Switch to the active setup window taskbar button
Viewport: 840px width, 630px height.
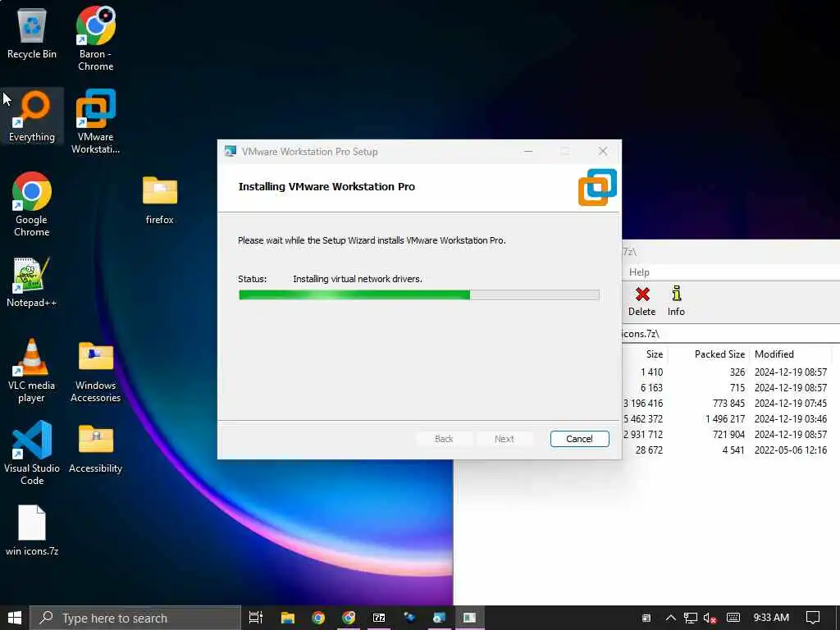470,618
